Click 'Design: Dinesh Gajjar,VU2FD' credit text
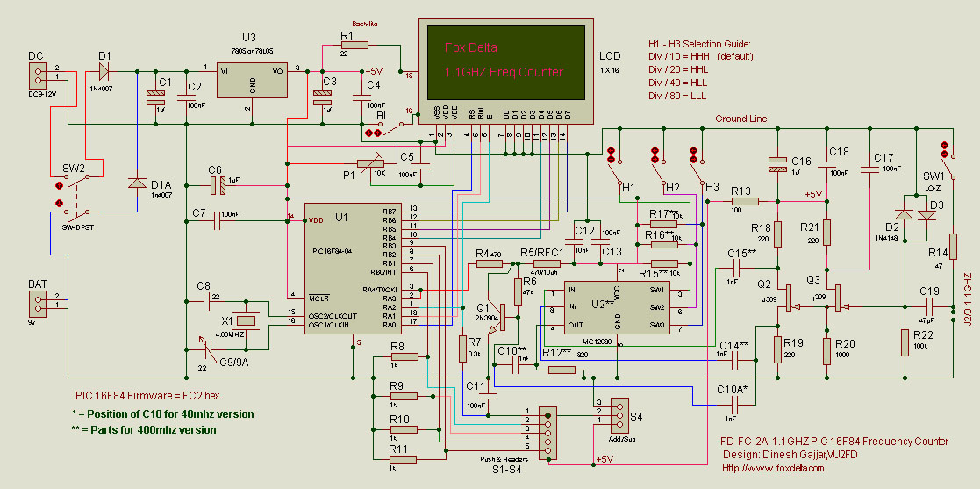Screen dimensions: 980x489 pyautogui.click(x=790, y=454)
